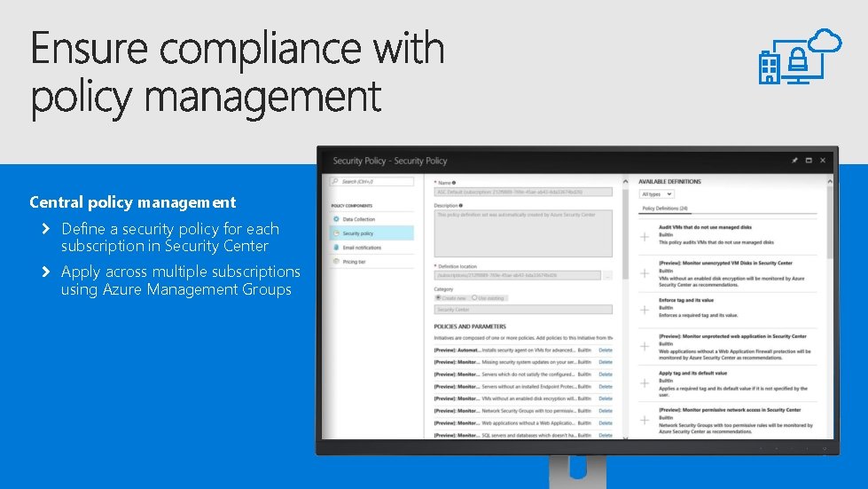
Task: Add 'Apply tag and its default value' plus icon
Action: (645, 383)
